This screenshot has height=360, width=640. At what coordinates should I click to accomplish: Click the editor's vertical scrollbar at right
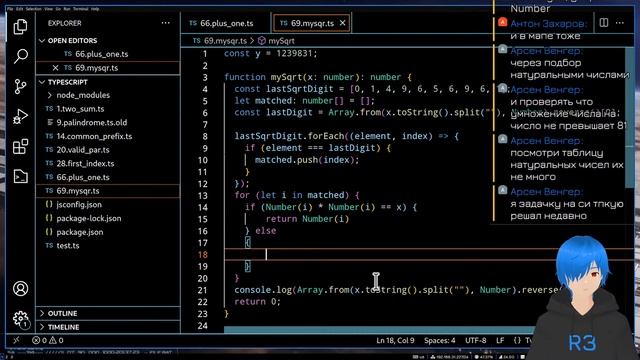pyautogui.click(x=629, y=118)
